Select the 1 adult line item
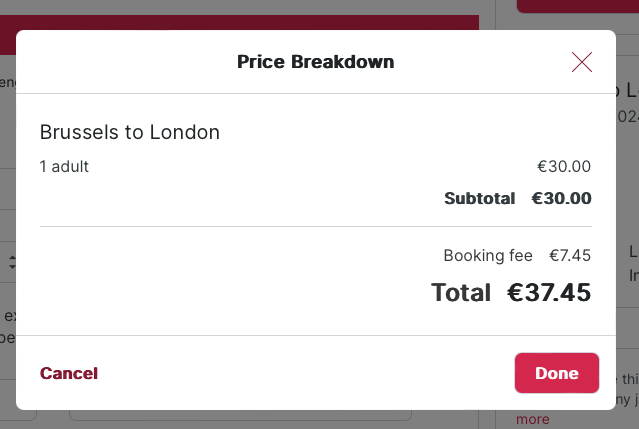Image resolution: width=639 pixels, height=429 pixels. pyautogui.click(x=64, y=166)
